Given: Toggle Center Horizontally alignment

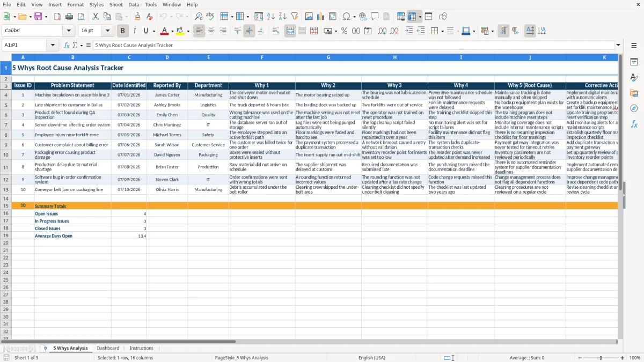Looking at the screenshot, I should pyautogui.click(x=211, y=31).
